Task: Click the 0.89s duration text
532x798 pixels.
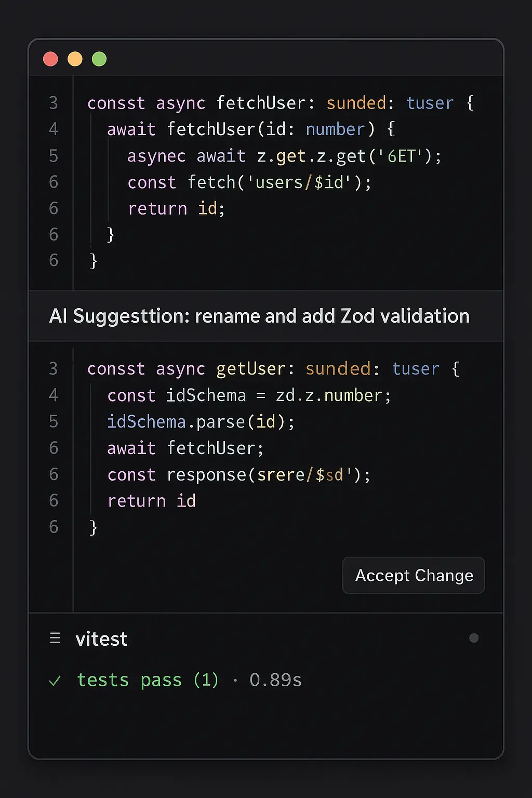Action: (x=275, y=680)
